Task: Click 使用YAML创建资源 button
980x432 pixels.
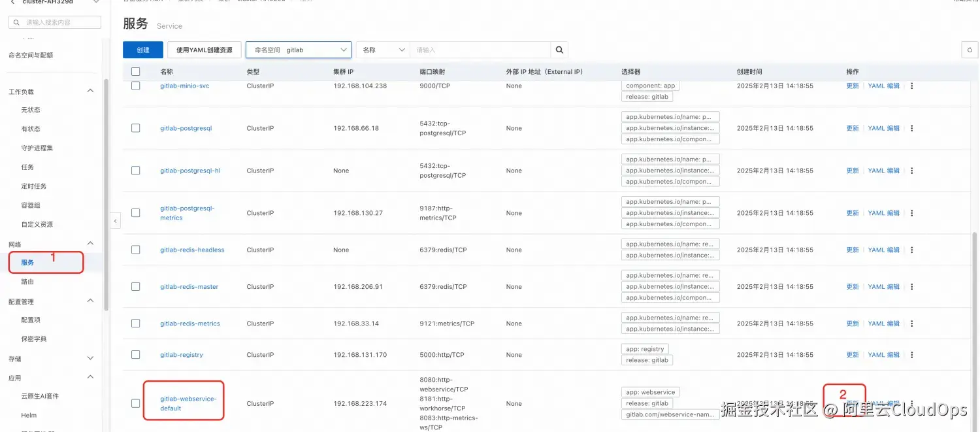Action: [204, 50]
